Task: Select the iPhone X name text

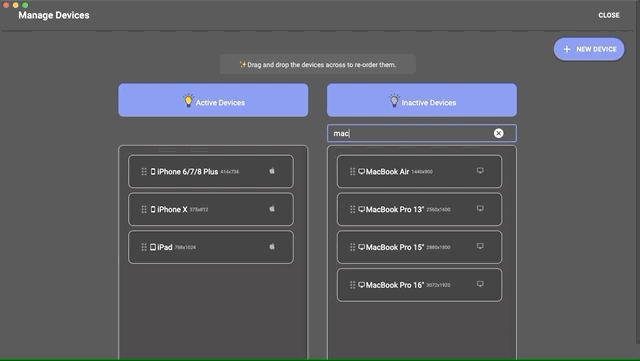Action: [x=172, y=209]
